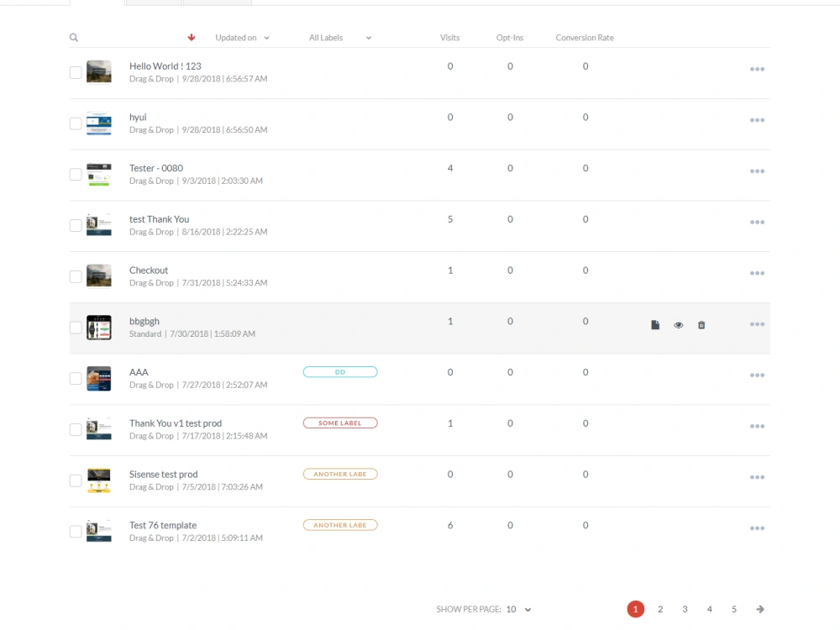This screenshot has height=630, width=840.
Task: Open the bbgbgh page title
Action: pyautogui.click(x=144, y=322)
